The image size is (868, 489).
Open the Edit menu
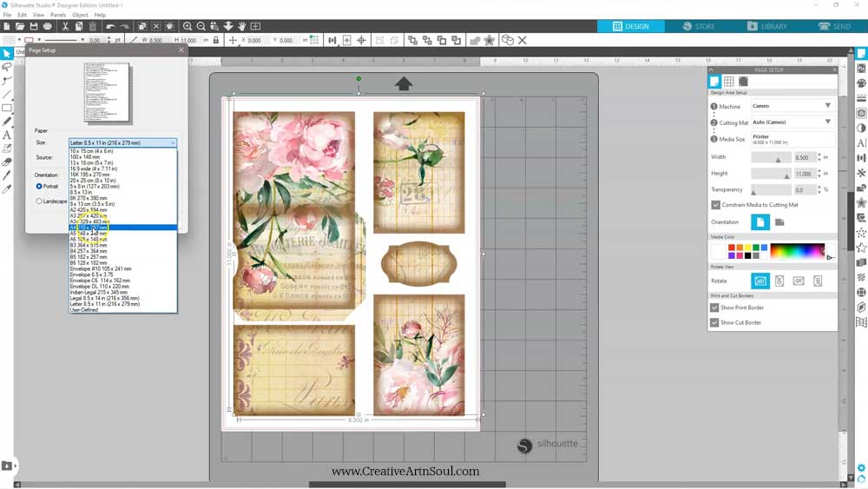(x=23, y=15)
